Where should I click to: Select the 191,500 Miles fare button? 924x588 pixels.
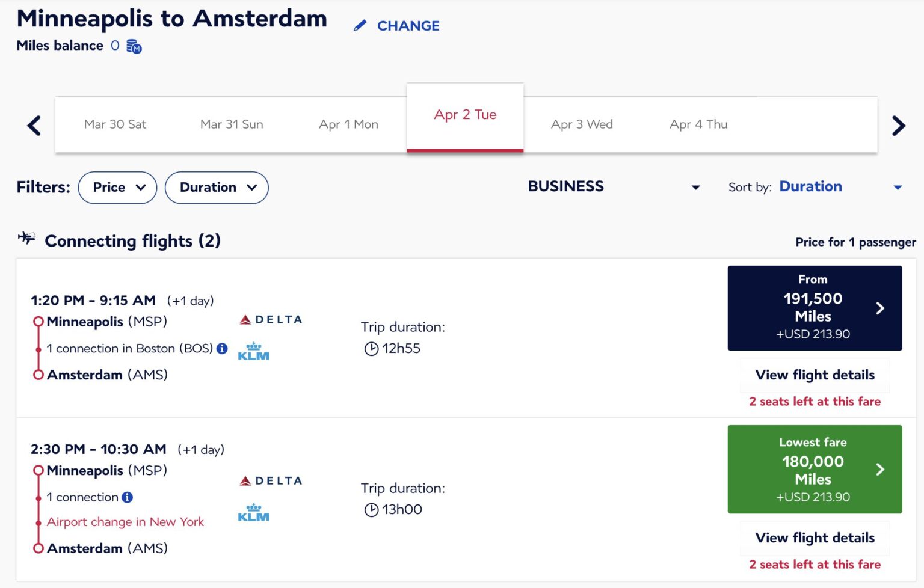click(815, 308)
